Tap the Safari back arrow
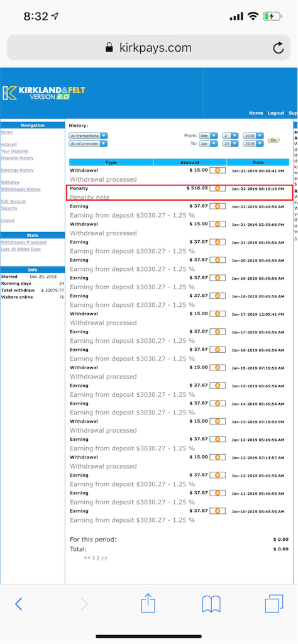Viewport: 298px width, 644px height. click(18, 604)
